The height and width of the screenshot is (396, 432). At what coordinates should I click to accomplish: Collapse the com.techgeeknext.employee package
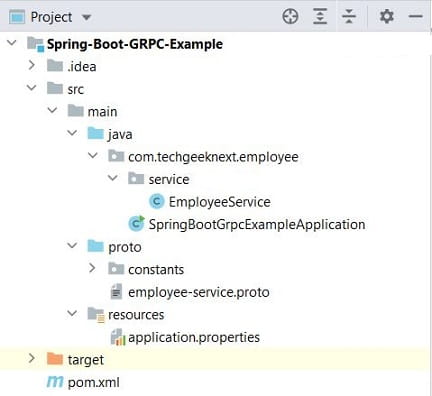coord(93,155)
